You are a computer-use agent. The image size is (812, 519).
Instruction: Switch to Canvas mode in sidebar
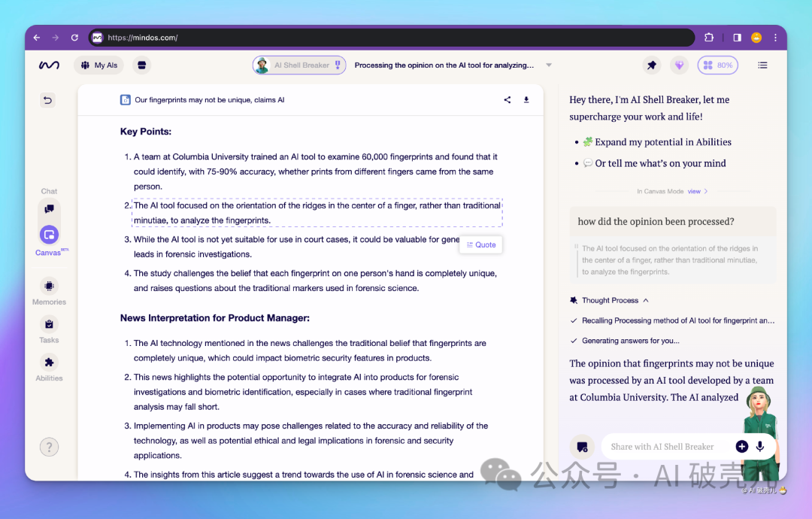tap(49, 235)
